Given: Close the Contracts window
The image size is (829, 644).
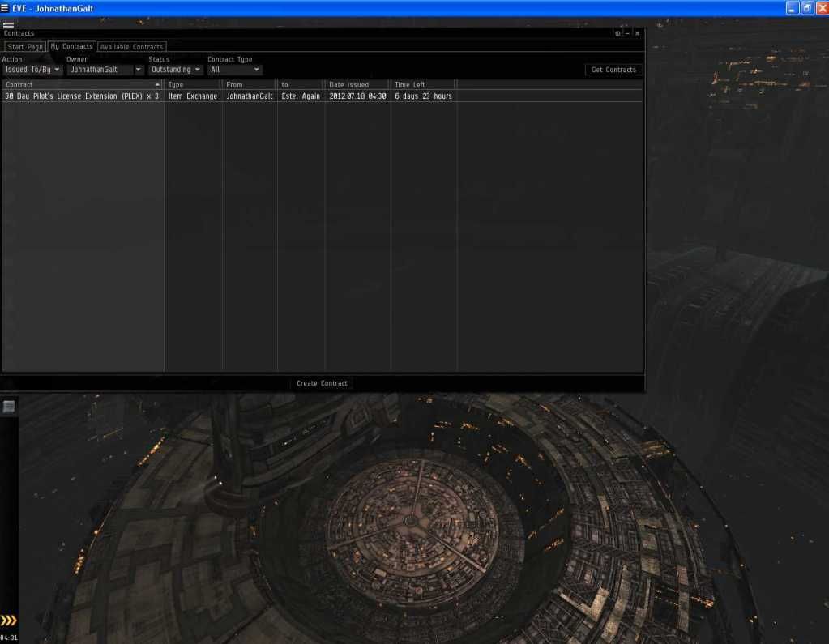Looking at the screenshot, I should pos(638,33).
